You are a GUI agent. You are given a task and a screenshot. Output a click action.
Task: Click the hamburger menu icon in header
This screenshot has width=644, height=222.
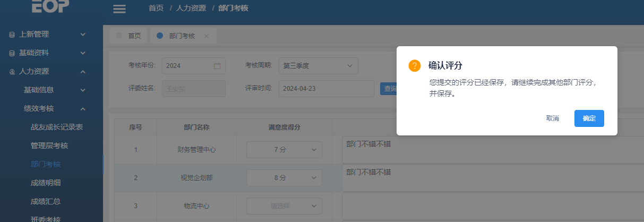119,8
